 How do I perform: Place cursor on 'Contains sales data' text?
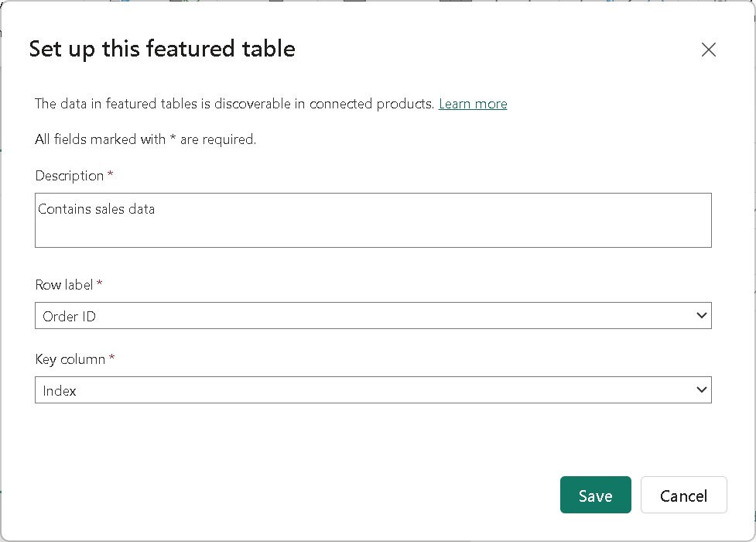tap(97, 209)
